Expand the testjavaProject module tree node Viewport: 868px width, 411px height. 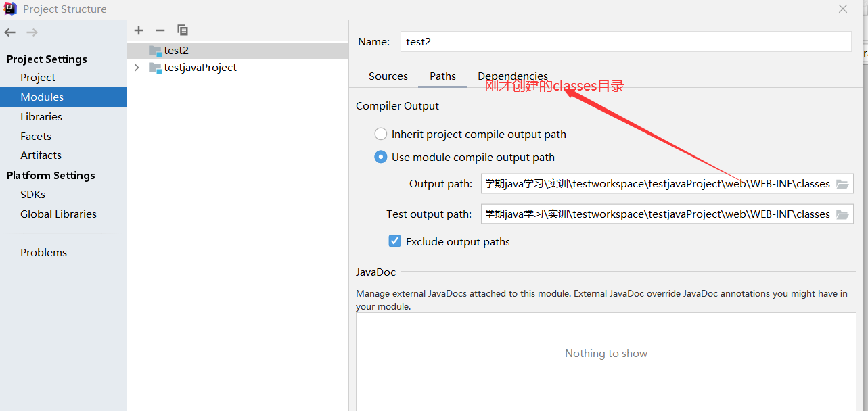pyautogui.click(x=137, y=68)
